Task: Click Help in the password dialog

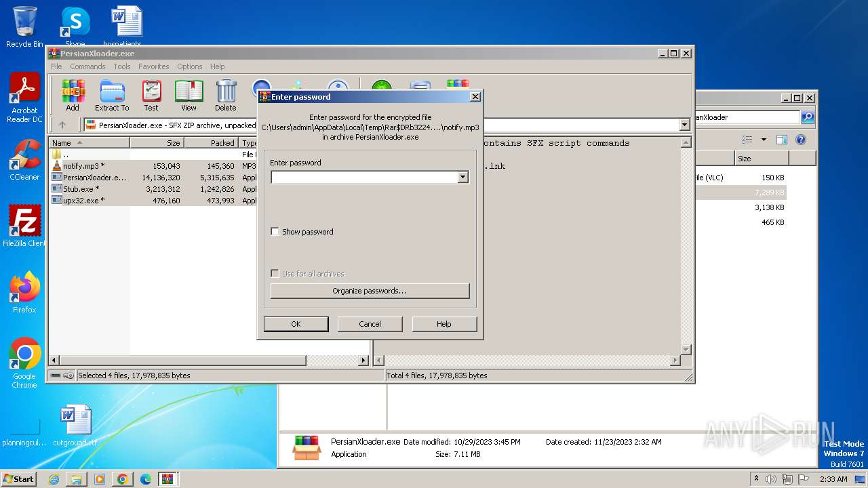Action: point(444,324)
